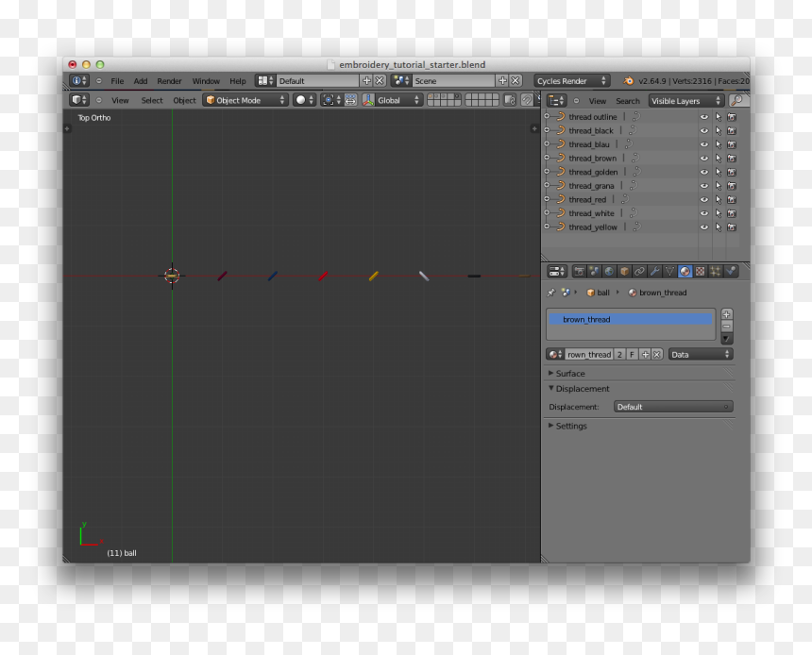Expand the thread outline tree row
Viewport: 812px width, 655px height.
coord(547,116)
